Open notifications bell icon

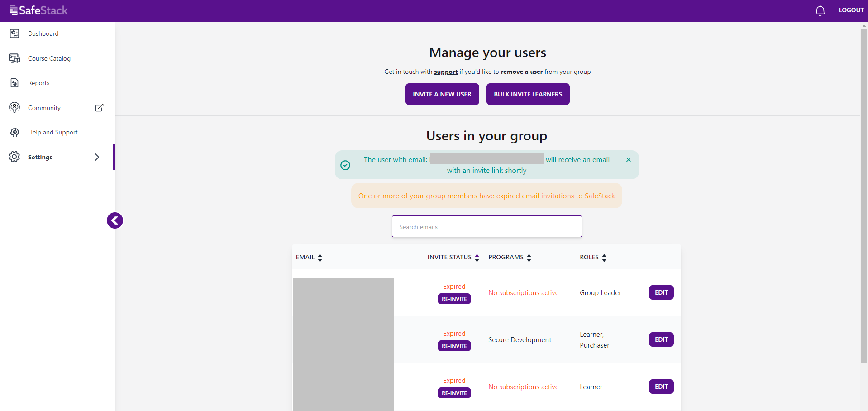(820, 10)
